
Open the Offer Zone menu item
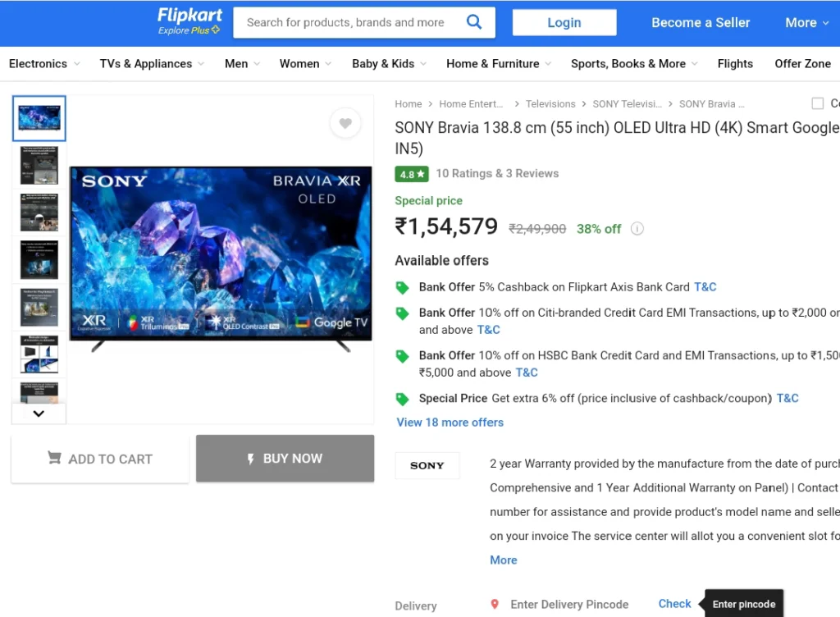click(802, 64)
